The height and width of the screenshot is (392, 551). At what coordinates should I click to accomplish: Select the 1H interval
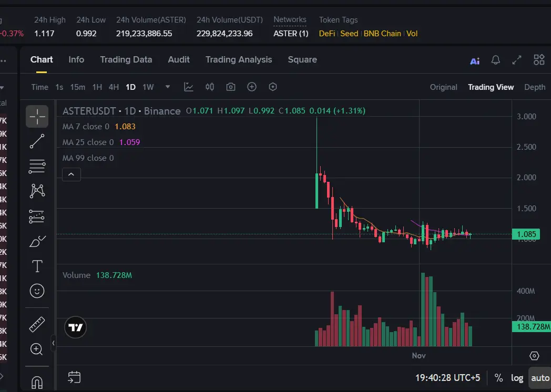tap(97, 87)
